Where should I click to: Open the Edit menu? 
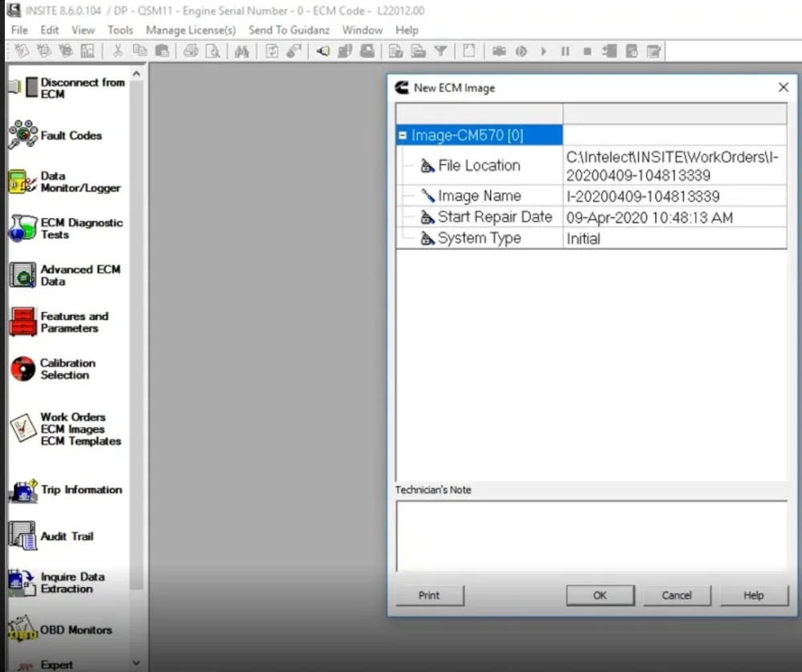[x=50, y=30]
